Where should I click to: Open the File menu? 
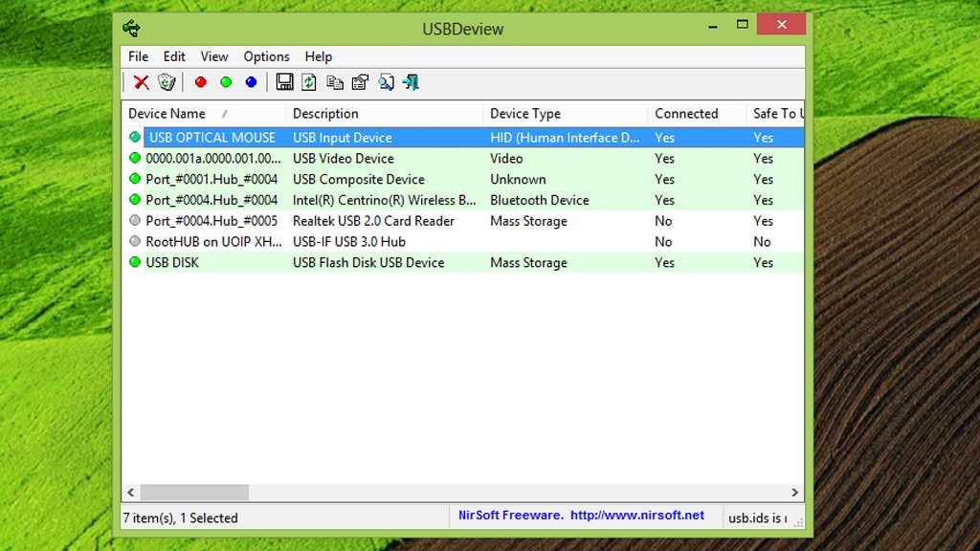[x=138, y=56]
